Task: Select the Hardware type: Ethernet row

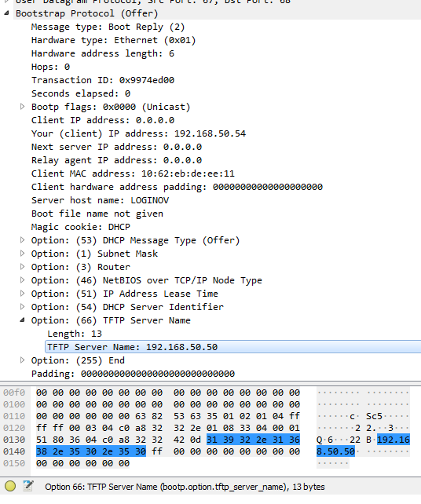Action: click(x=114, y=40)
